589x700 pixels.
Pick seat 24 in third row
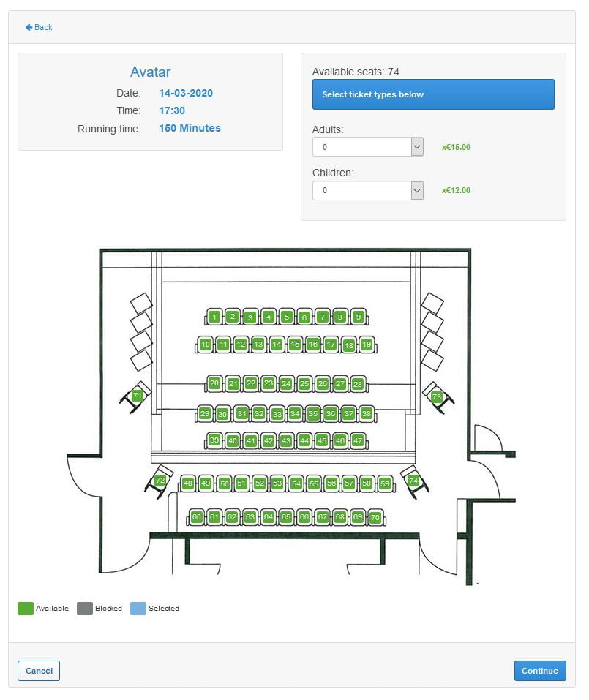286,383
